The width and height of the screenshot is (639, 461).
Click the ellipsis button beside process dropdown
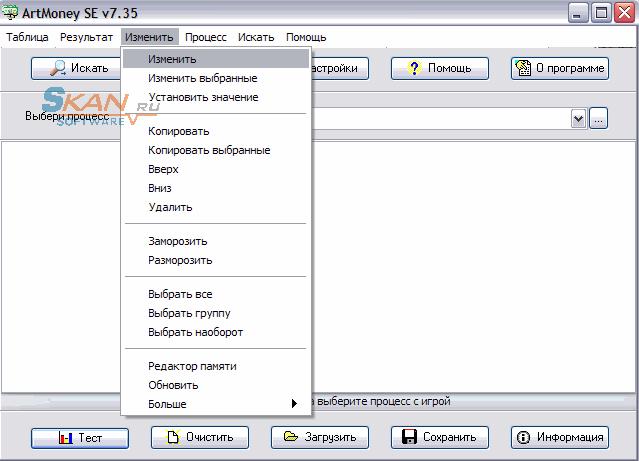pyautogui.click(x=598, y=119)
